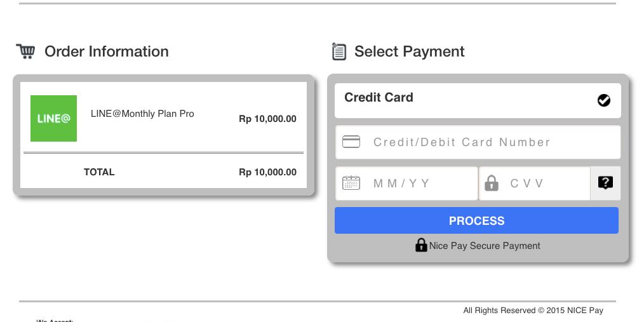Open the CVV help question icon
The image size is (644, 322).
click(x=605, y=184)
